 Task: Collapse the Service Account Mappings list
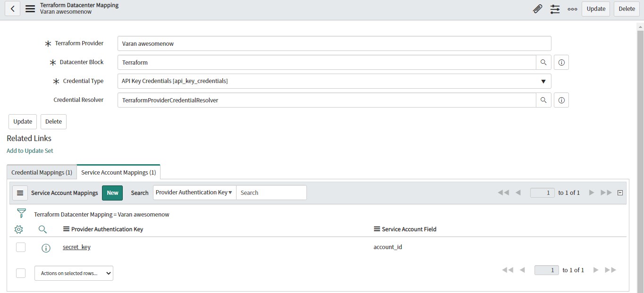pos(620,193)
